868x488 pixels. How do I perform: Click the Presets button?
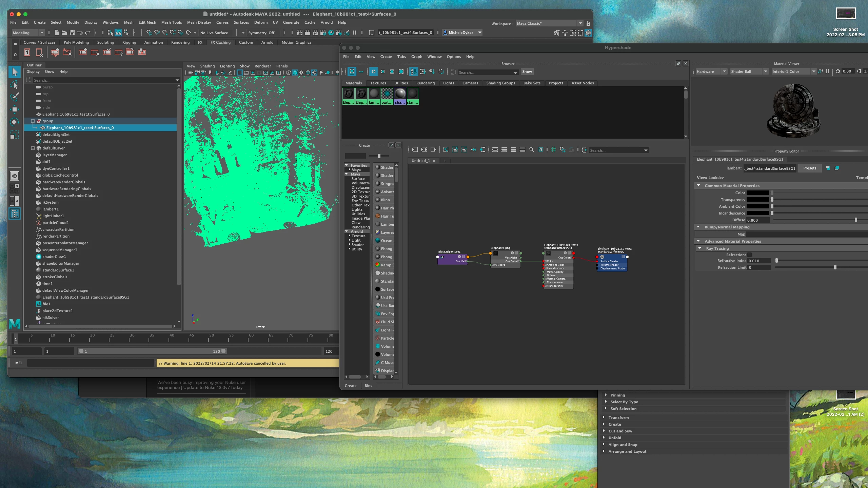pos(810,168)
